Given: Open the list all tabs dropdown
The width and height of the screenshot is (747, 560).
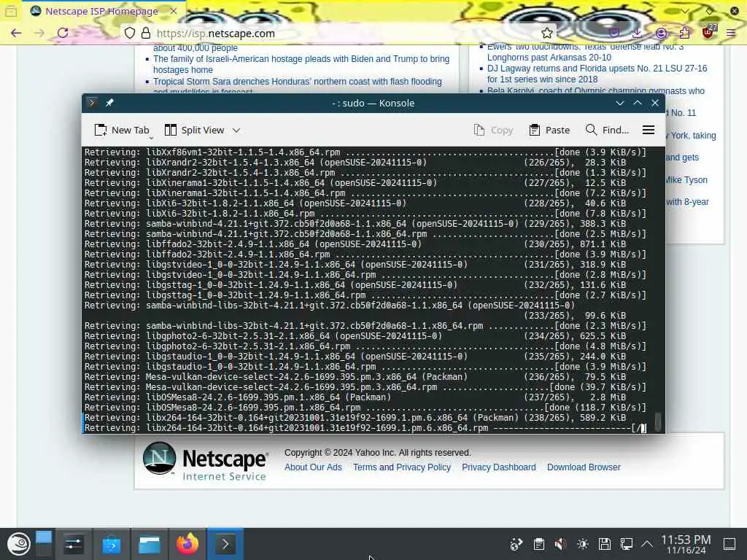Looking at the screenshot, I should (x=684, y=11).
